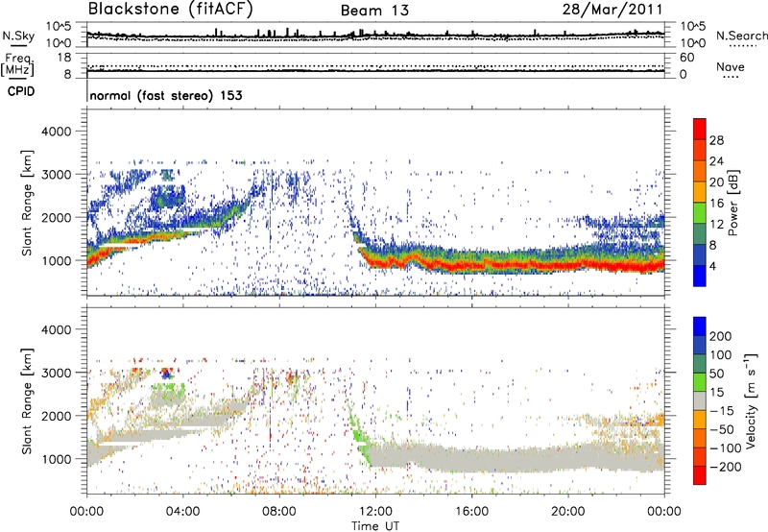This screenshot has height=532, width=768.
Task: Click the 4000 tick on the velocity panel
Action: tap(56, 329)
